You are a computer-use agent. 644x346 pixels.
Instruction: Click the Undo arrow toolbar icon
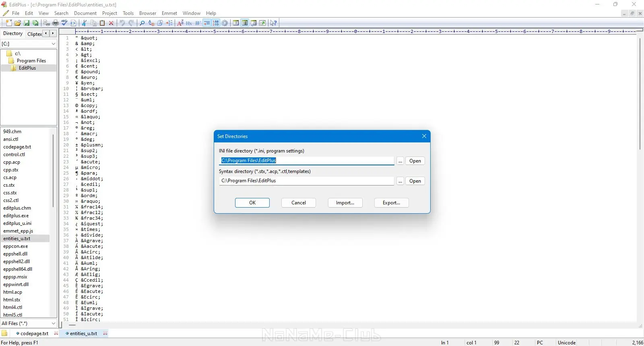pyautogui.click(x=122, y=23)
